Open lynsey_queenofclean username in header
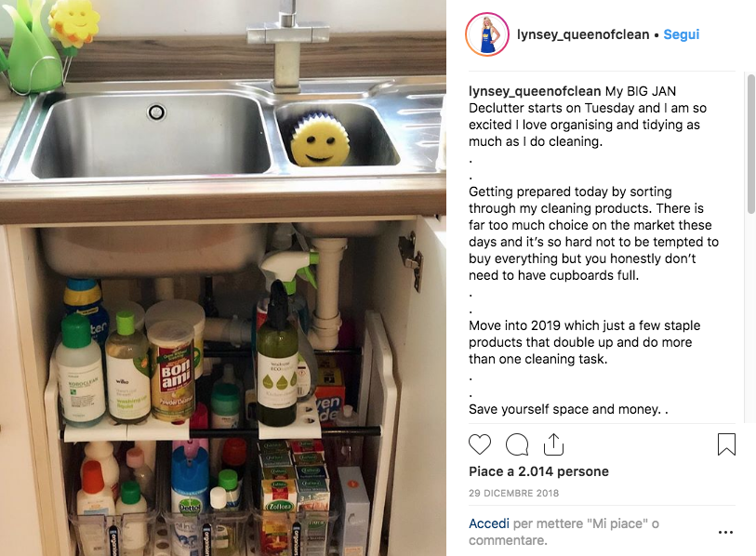Image resolution: width=756 pixels, height=556 pixels. pyautogui.click(x=583, y=34)
